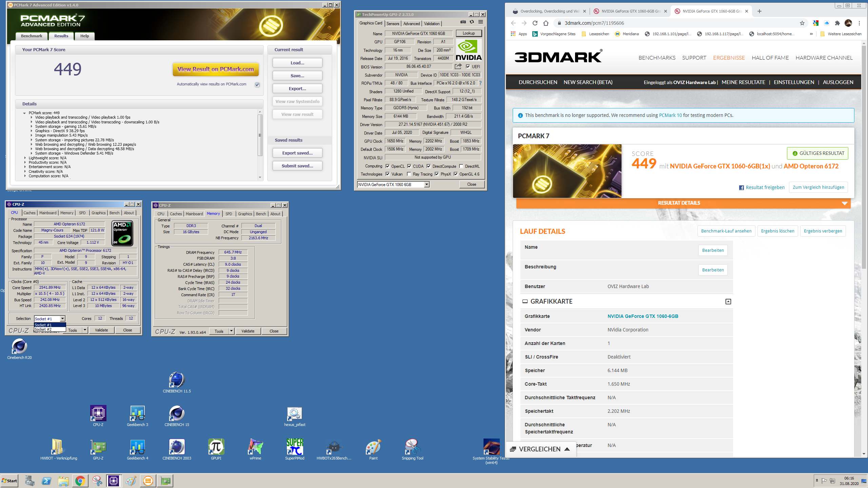Open SPD tab in CPU-Z Memory window
The width and height of the screenshot is (868, 488).
[x=229, y=214]
